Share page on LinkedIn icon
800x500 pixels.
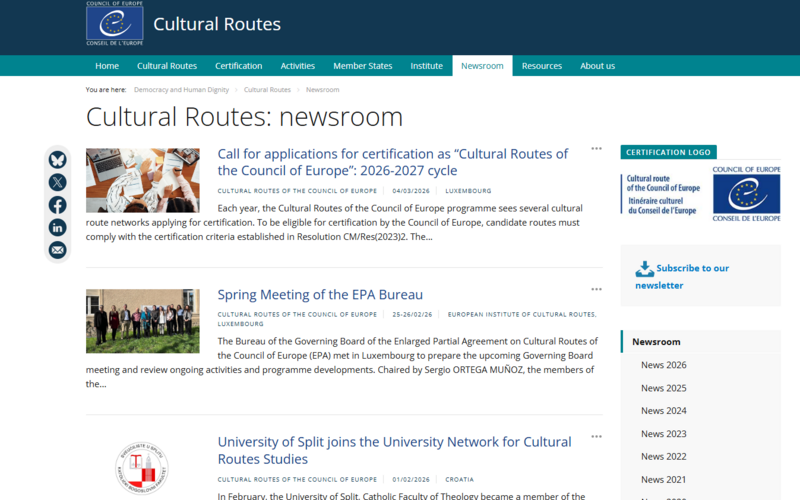point(58,228)
